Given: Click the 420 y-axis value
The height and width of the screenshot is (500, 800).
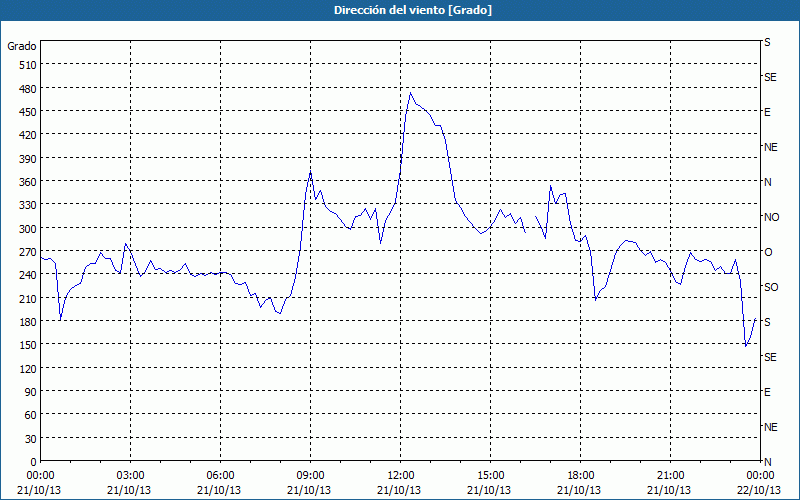Looking at the screenshot, I should click(28, 135).
